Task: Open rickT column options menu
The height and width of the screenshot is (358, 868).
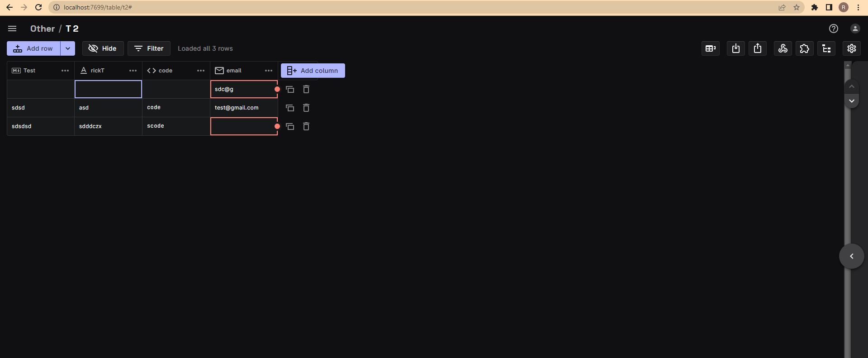Action: (x=133, y=71)
